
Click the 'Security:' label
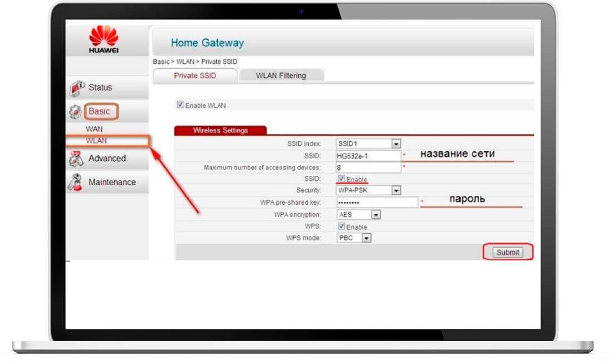[x=309, y=190]
